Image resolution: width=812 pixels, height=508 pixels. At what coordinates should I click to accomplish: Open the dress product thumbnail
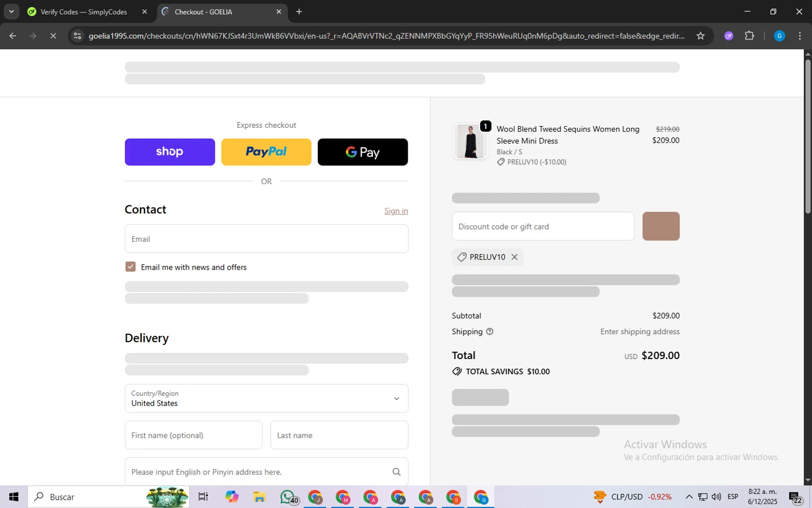click(470, 141)
